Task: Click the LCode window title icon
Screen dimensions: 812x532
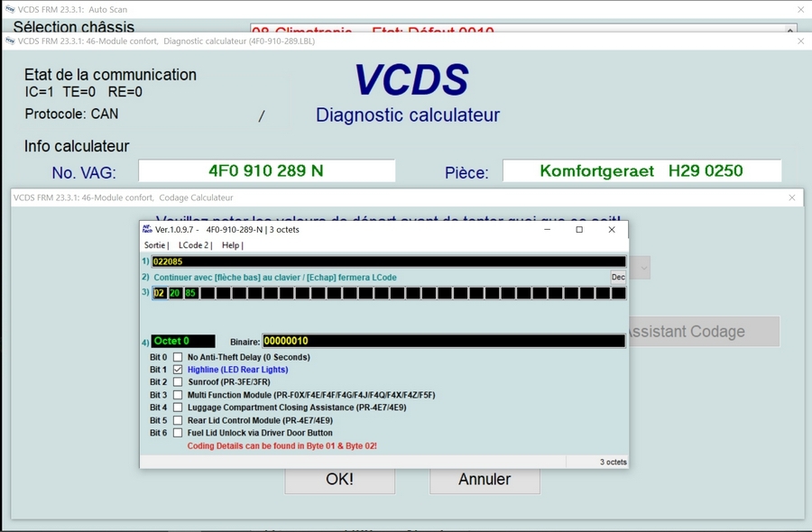Action: point(147,229)
